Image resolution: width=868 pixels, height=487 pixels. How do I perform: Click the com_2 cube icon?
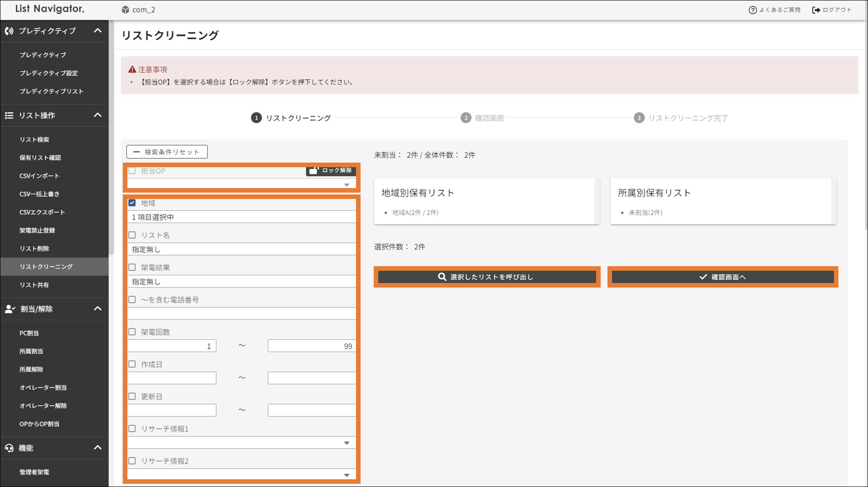coord(125,10)
